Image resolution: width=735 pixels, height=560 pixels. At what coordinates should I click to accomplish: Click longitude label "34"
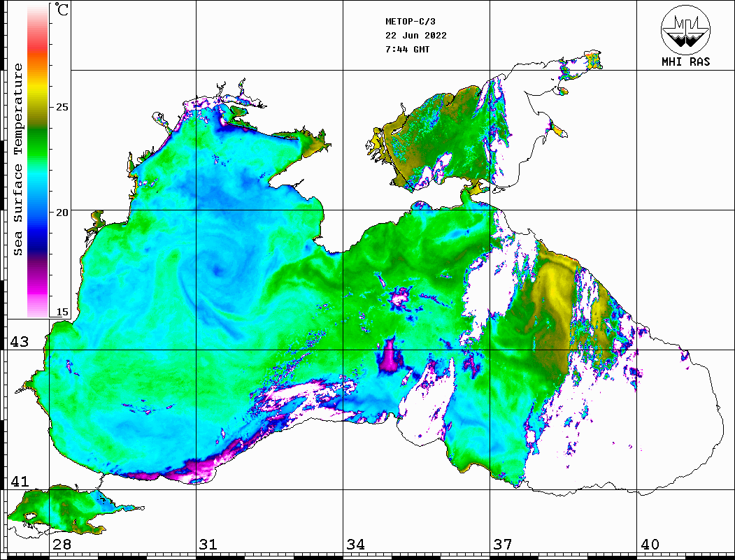(355, 544)
